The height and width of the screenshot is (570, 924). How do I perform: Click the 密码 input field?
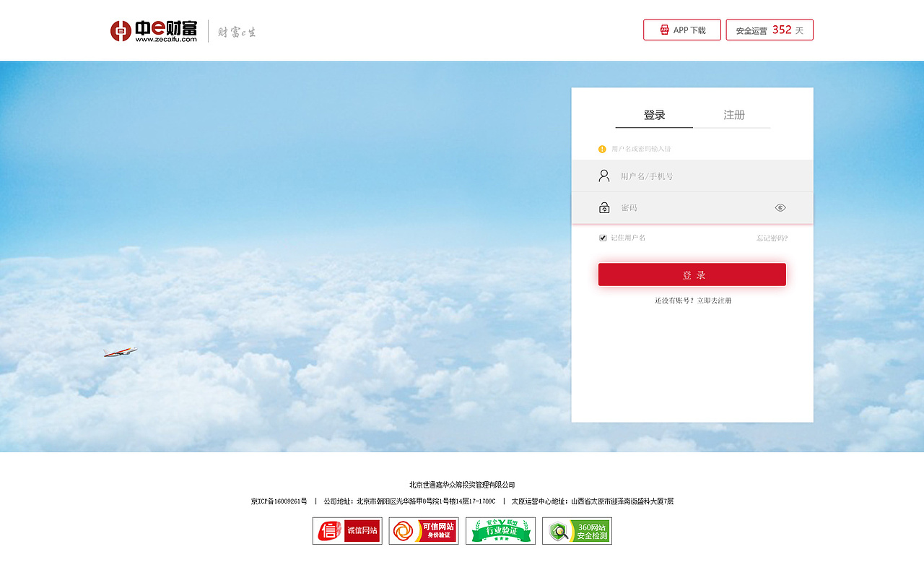[686, 207]
